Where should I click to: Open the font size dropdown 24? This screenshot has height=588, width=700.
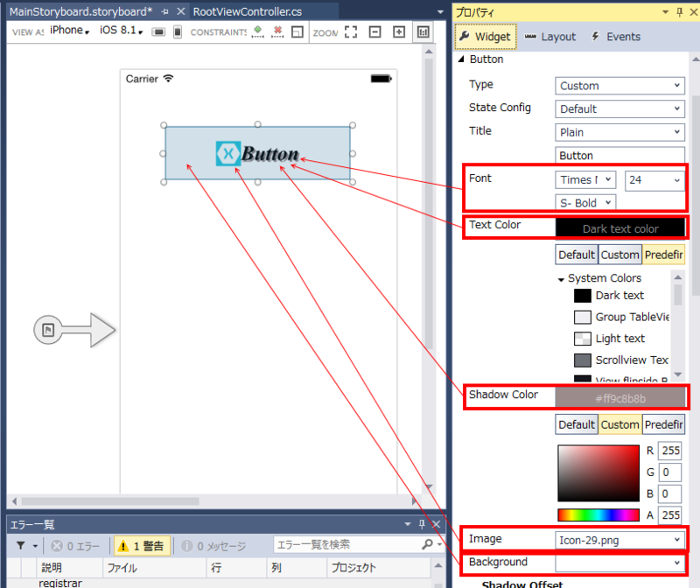pos(654,180)
